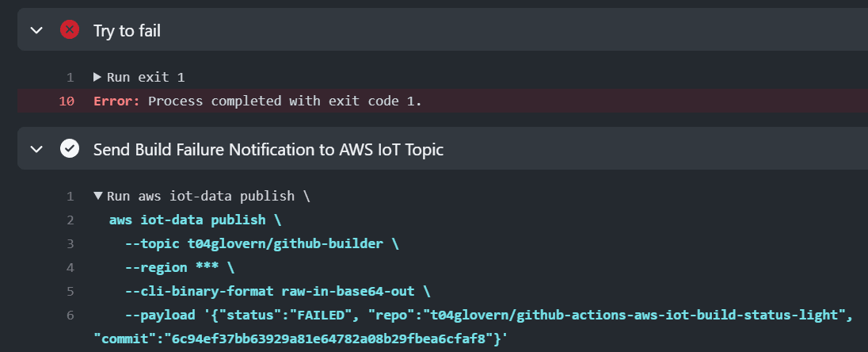Click the success checkmark icon for Send Build Failure Notification
Screen dimensions: 868x352
point(70,149)
